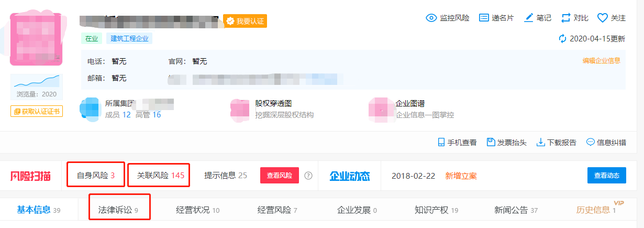Open the 股权穿透图 thumbnail
644x228 pixels.
[240, 109]
